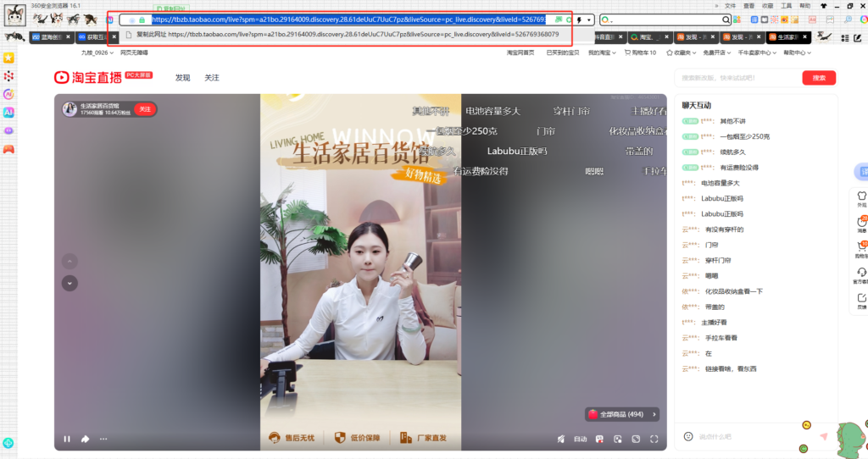This screenshot has height=459, width=868.
Task: Expand 全部商品 (494) product list
Action: coord(621,414)
